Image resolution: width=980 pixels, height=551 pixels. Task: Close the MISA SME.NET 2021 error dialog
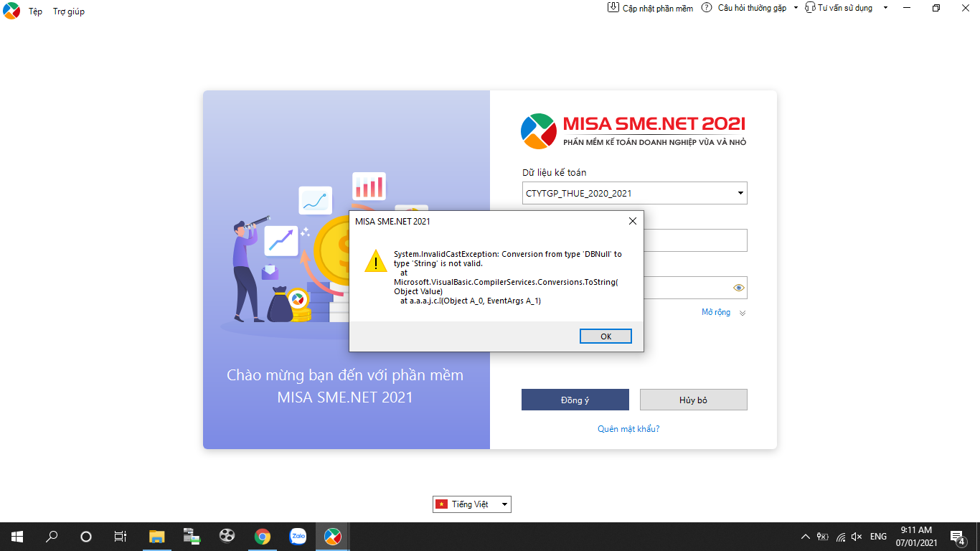pos(632,222)
